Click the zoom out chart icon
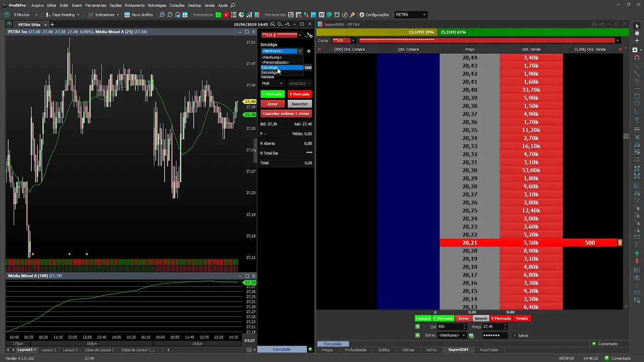The image size is (644, 362). click(170, 15)
